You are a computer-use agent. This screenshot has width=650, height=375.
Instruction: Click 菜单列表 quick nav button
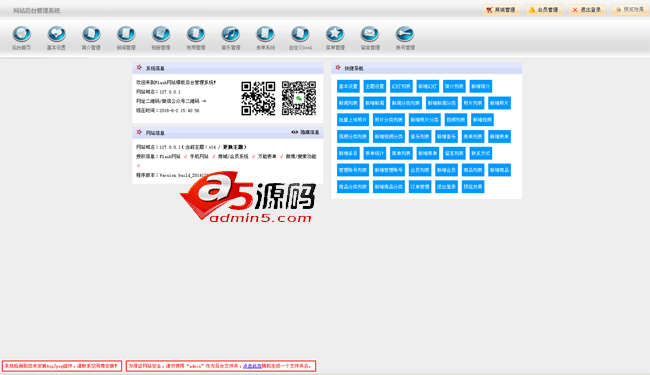401,153
